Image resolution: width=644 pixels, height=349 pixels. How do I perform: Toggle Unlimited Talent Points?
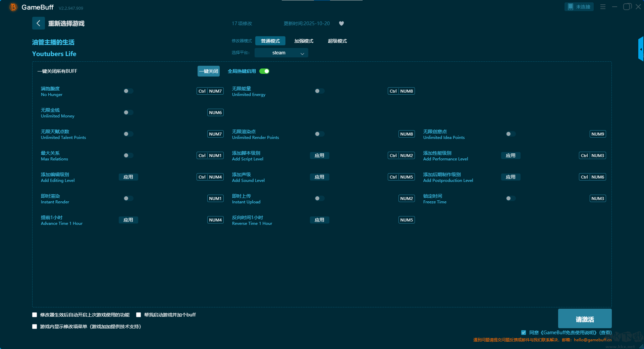point(128,134)
